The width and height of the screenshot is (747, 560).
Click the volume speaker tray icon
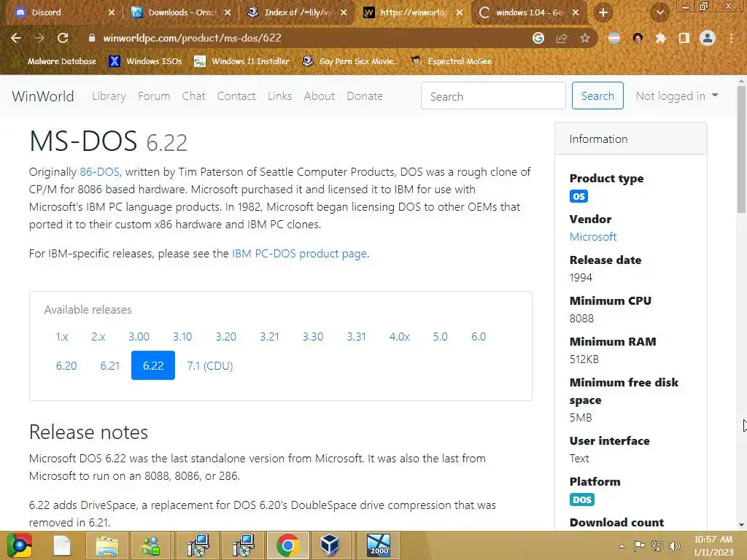(674, 545)
